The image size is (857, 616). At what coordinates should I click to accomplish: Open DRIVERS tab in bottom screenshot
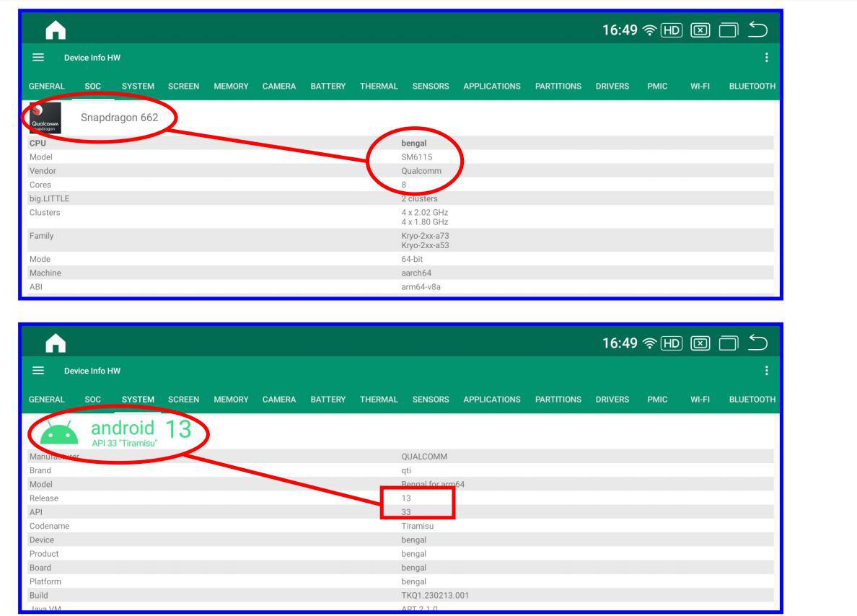(612, 400)
